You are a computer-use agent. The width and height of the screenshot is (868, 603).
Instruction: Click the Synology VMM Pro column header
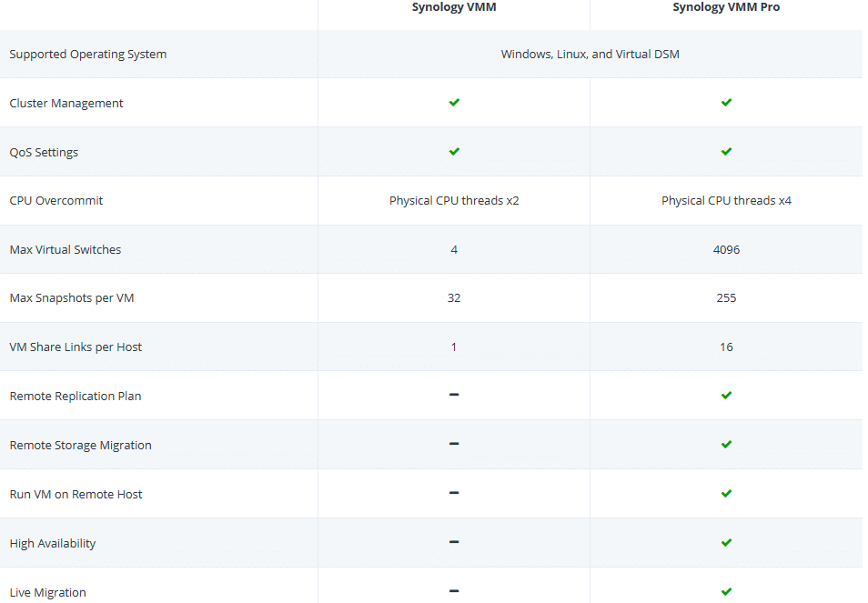(x=726, y=7)
